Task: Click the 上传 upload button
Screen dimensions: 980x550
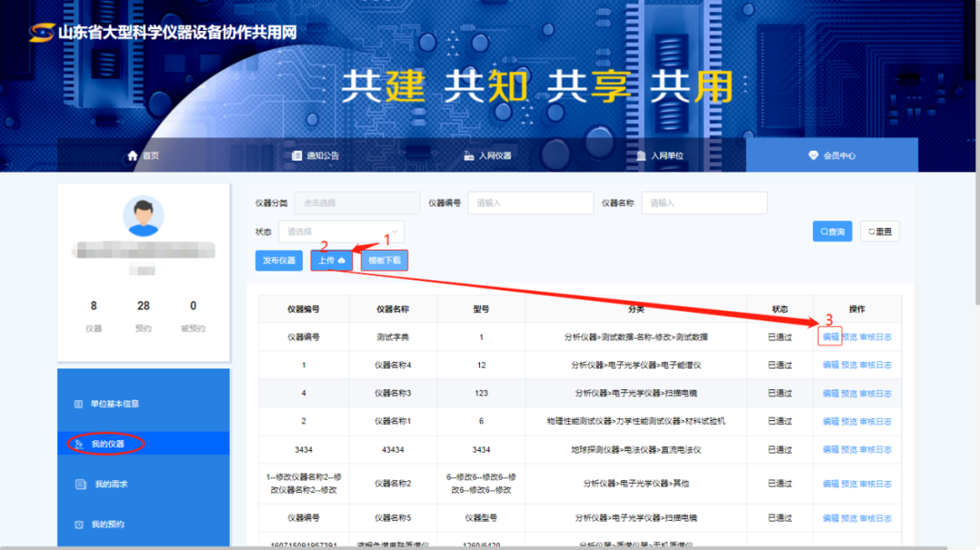Action: [x=331, y=260]
